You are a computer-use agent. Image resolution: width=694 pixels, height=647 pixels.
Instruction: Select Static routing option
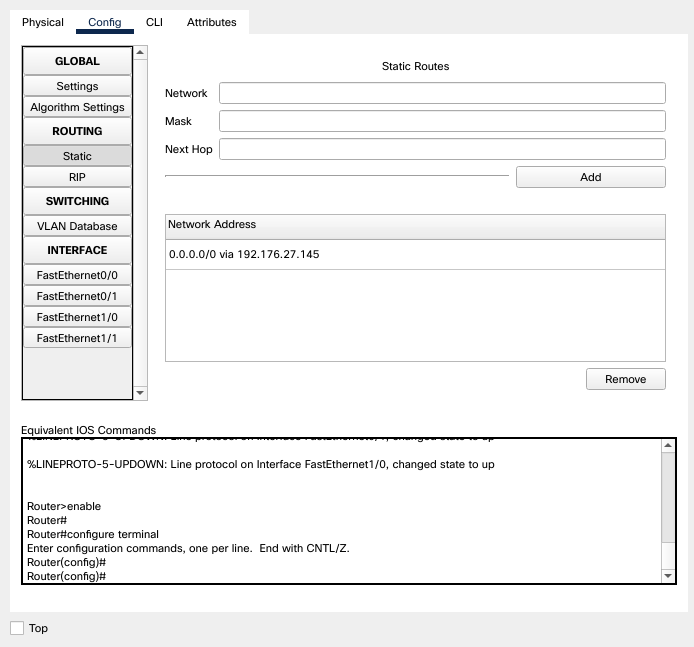pyautogui.click(x=77, y=156)
